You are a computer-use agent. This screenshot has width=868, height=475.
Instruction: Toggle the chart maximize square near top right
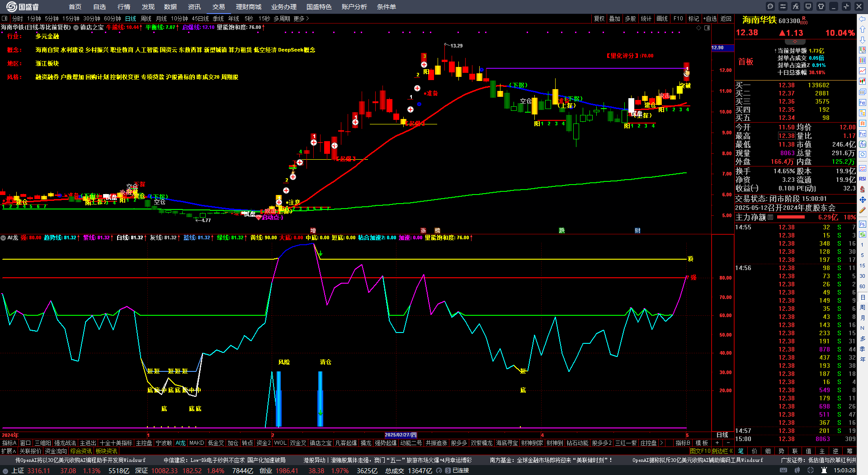pos(707,28)
